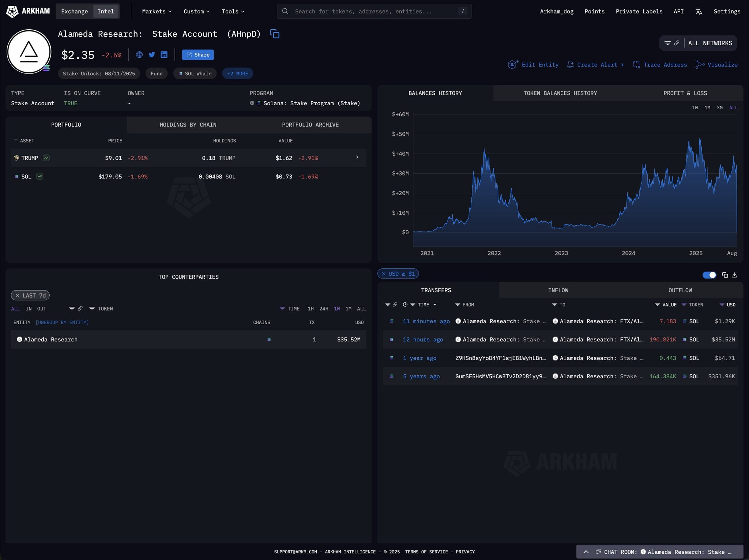Click Edit Entity link

pyautogui.click(x=533, y=65)
